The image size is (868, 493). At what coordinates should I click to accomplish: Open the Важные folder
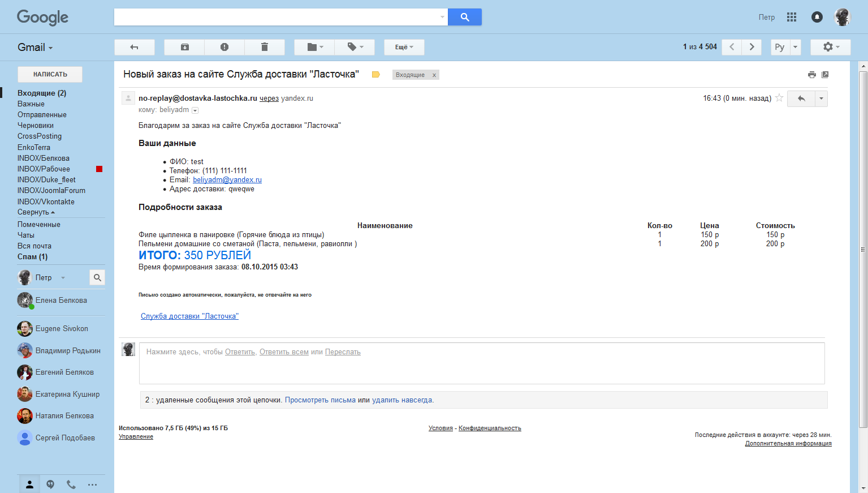[x=31, y=104]
